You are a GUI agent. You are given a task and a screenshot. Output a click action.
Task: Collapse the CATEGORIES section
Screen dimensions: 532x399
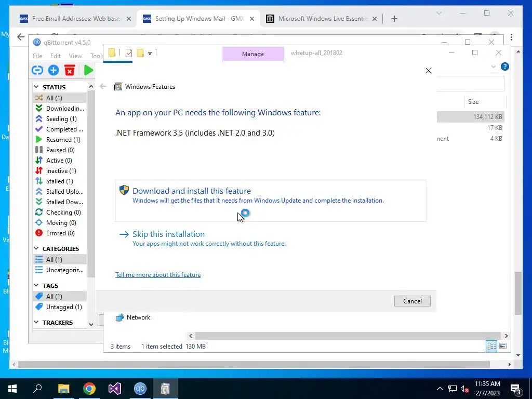[x=36, y=249]
